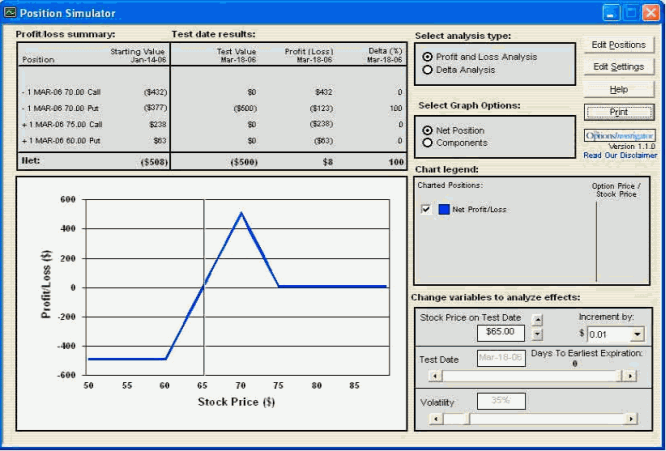Select Components graph option
The height and width of the screenshot is (451, 666).
tap(429, 143)
